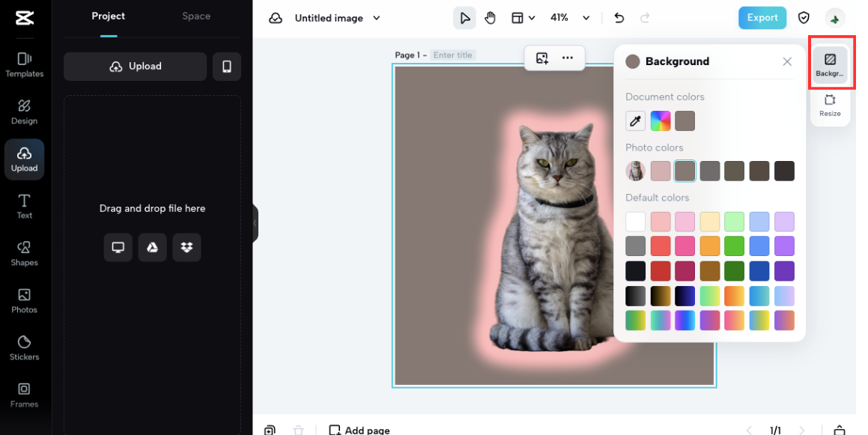Open more options three-dot menu above canvas
The image size is (868, 435).
click(x=568, y=58)
